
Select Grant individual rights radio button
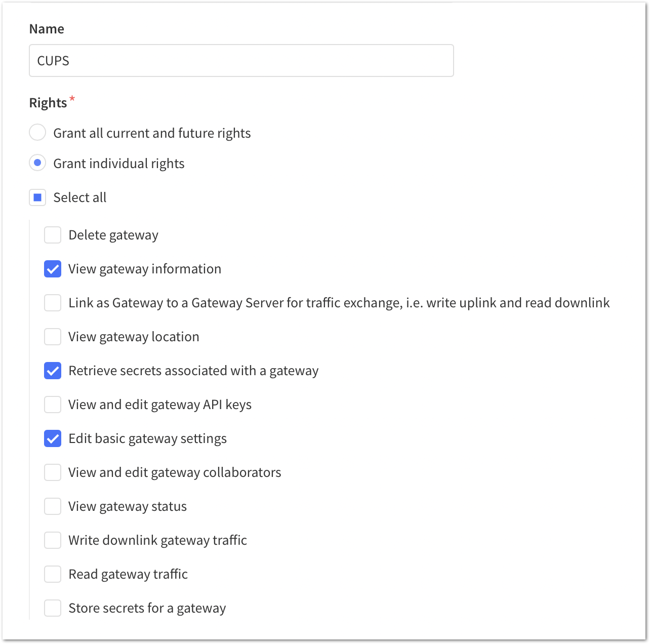click(x=37, y=164)
